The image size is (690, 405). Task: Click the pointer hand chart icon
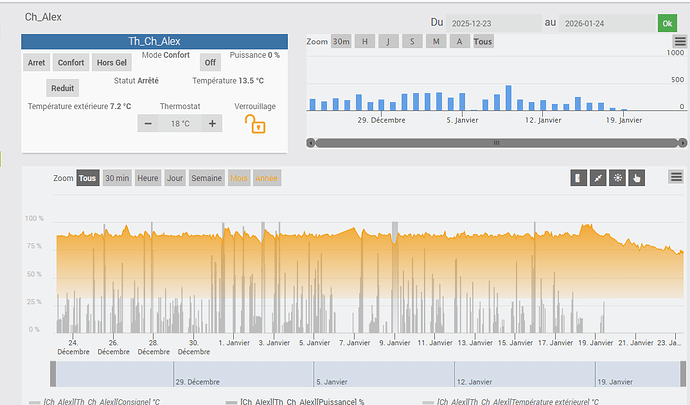pos(638,178)
